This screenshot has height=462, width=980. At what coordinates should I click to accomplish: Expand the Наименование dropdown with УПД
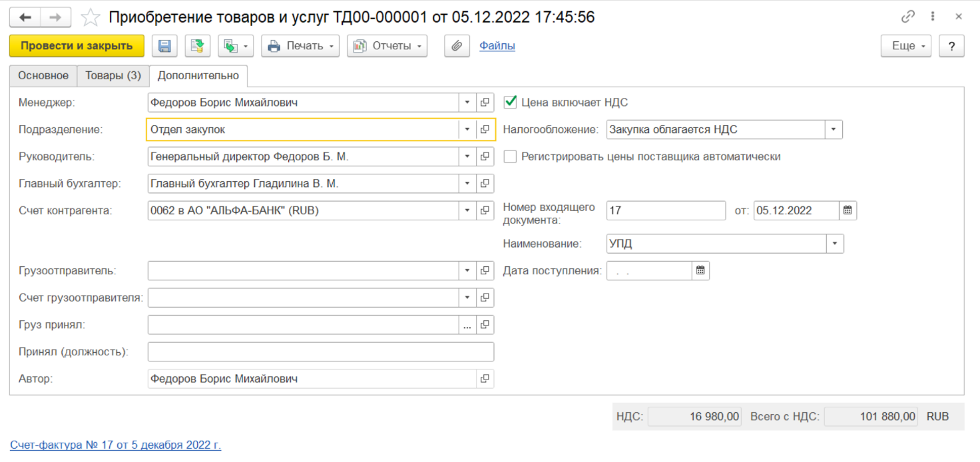(835, 244)
